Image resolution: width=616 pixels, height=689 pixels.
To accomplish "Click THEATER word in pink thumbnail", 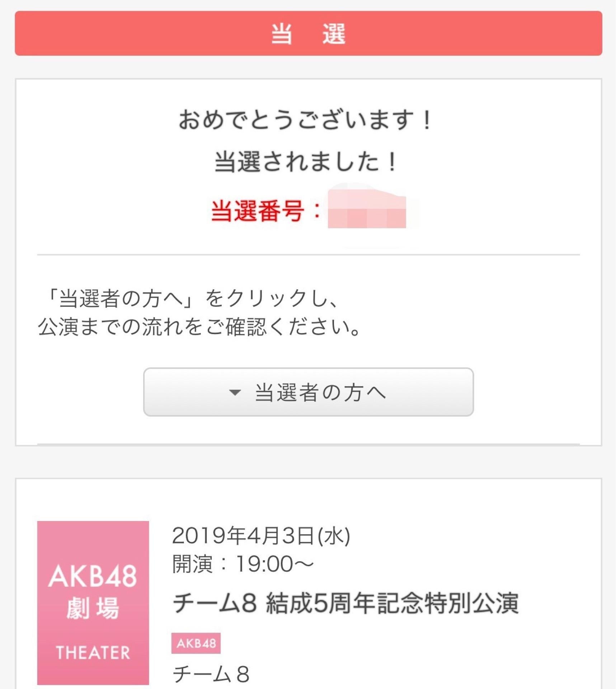I will tap(93, 652).
